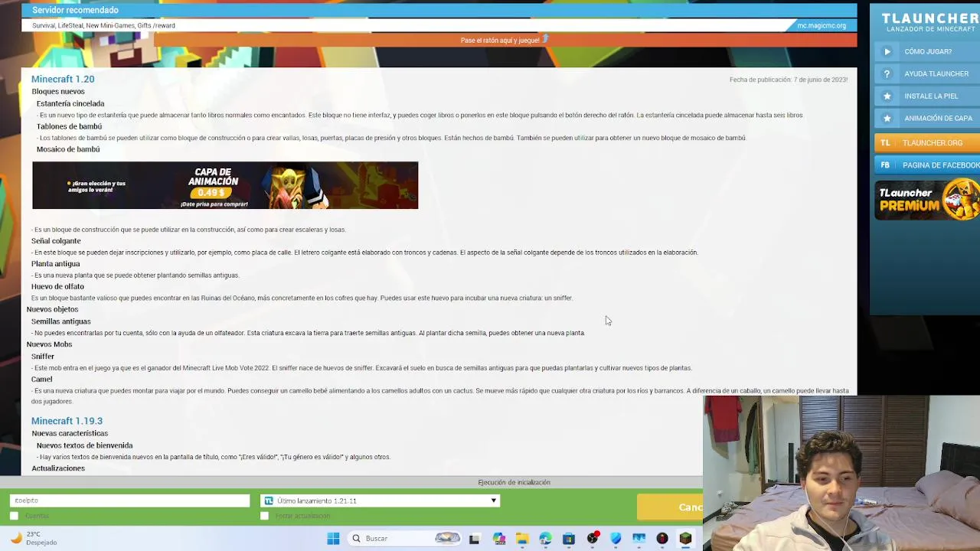Click the Planta antigua entry
Screen dimensions: 980x551
pyautogui.click(x=55, y=264)
